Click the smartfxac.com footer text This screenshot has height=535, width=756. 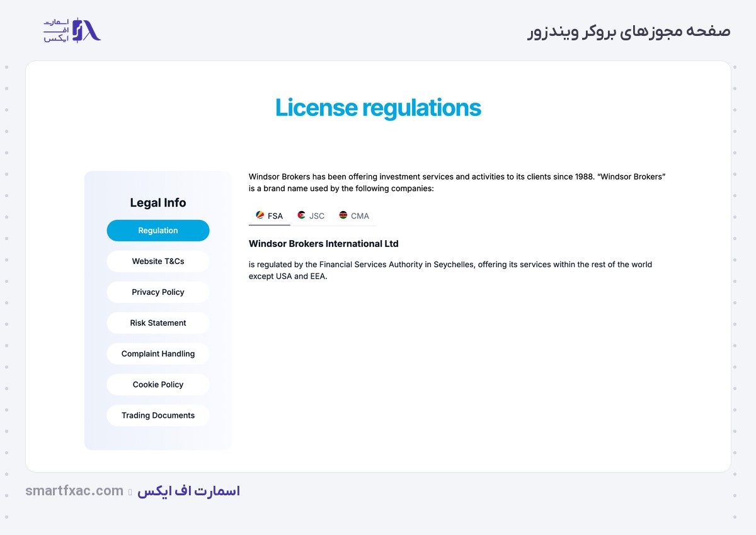(74, 491)
